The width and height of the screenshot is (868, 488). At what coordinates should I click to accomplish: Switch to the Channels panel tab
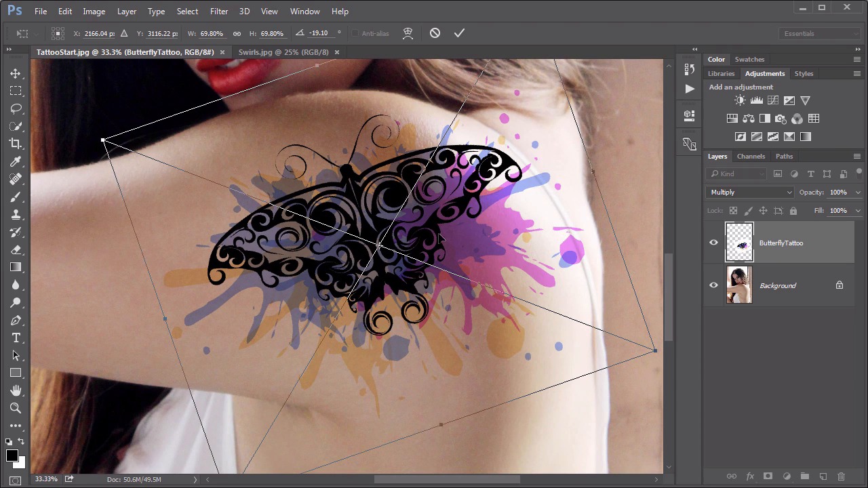751,157
